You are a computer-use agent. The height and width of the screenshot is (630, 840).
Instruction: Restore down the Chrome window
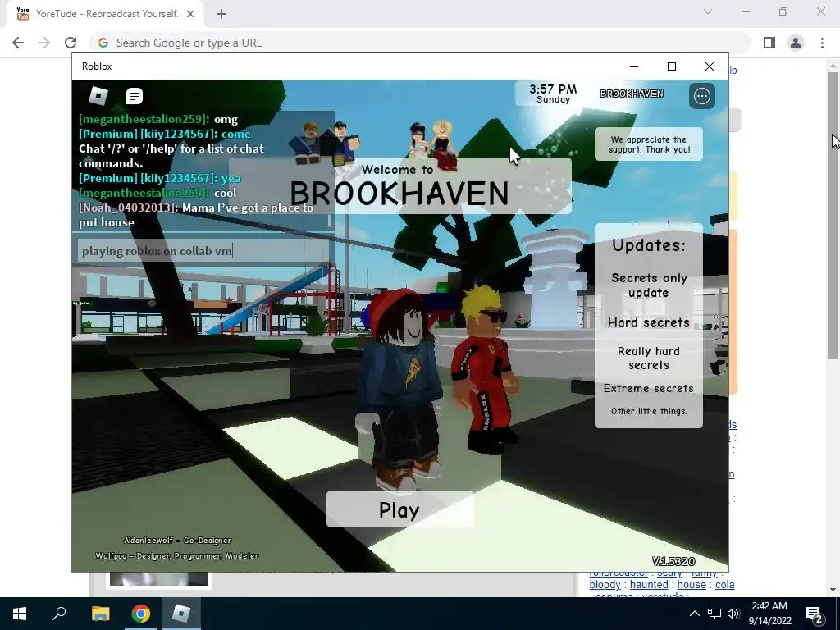tap(783, 11)
